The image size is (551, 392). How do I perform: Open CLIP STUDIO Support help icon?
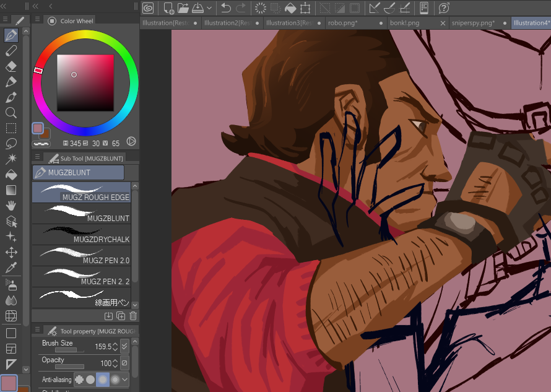click(x=444, y=7)
